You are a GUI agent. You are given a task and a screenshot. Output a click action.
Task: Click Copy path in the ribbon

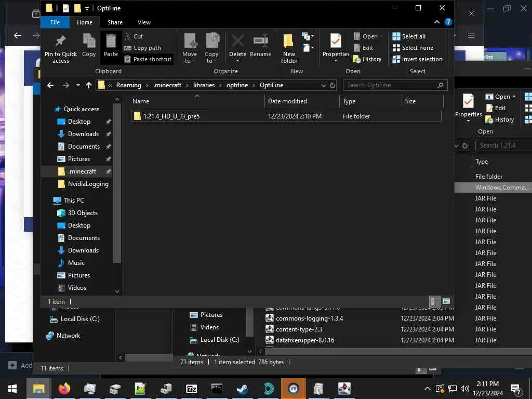coord(142,48)
